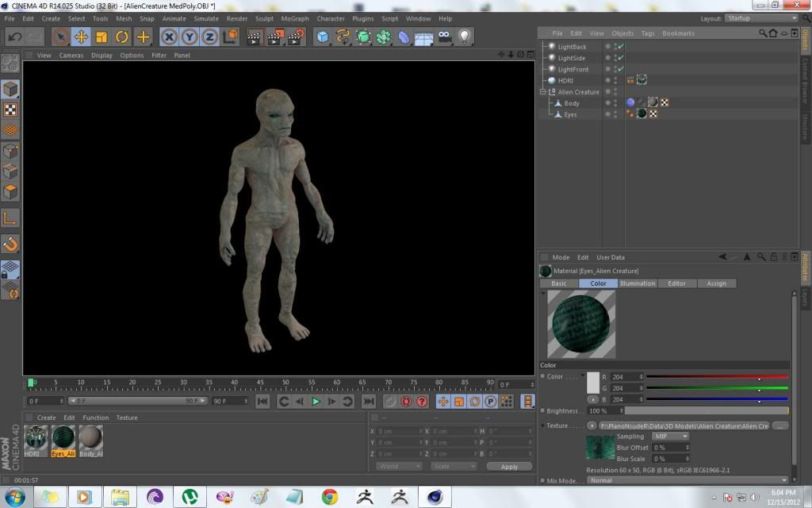Switch to Points mode

(10, 151)
